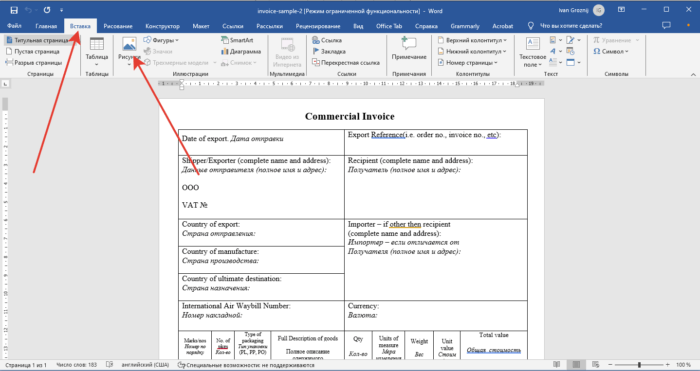Viewport: 700px width, 371px height.
Task: Insert a Разрыв страницы
Action: pos(34,63)
